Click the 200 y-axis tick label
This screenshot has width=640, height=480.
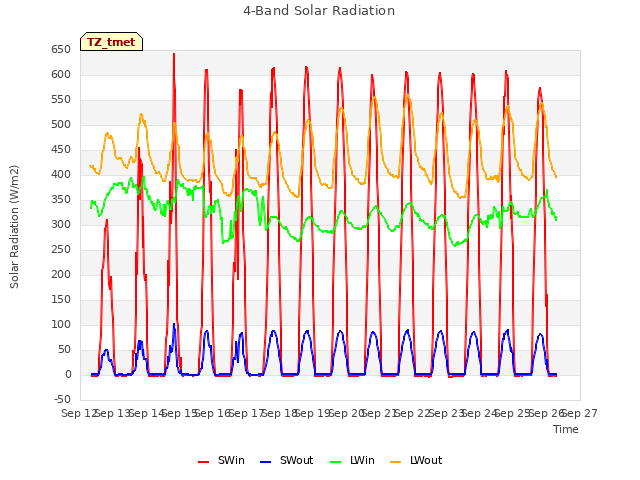click(x=61, y=274)
